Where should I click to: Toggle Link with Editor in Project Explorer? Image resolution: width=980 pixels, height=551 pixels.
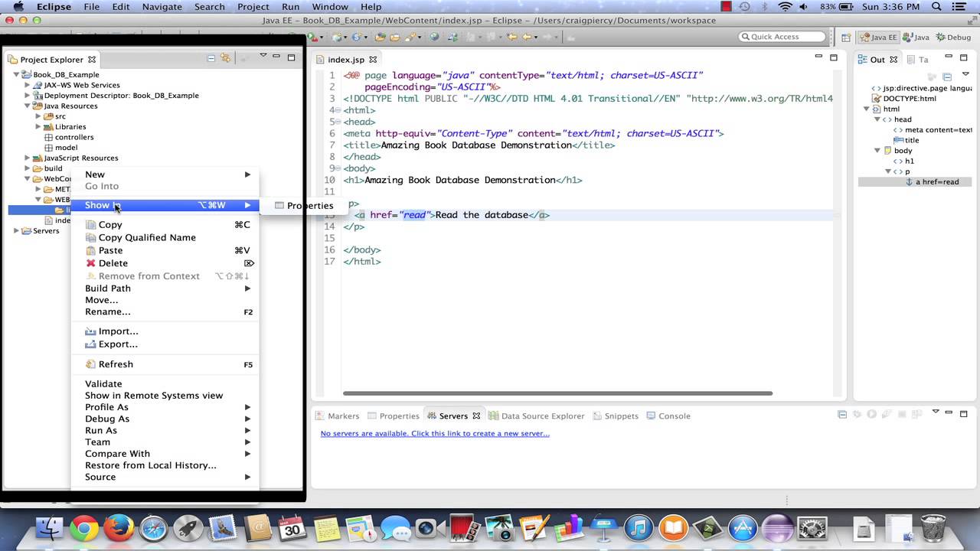tap(225, 58)
